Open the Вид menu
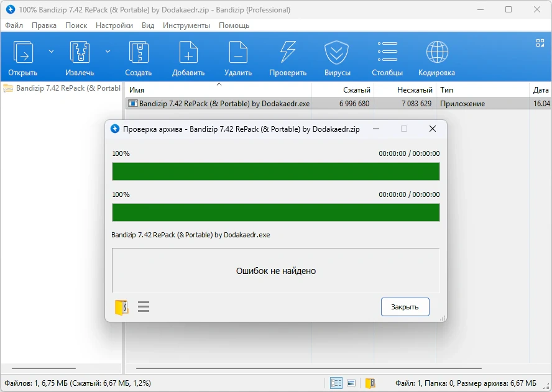This screenshot has width=552, height=392. (148, 25)
